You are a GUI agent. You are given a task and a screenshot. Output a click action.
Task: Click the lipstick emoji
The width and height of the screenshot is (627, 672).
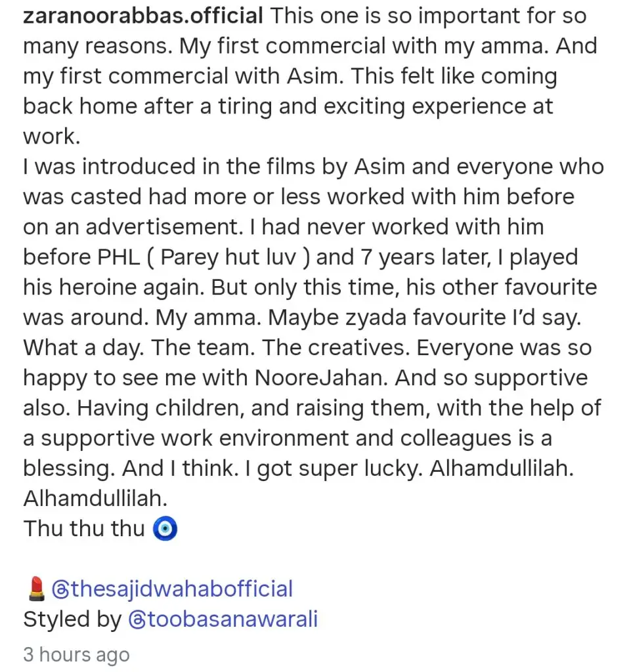coord(37,589)
